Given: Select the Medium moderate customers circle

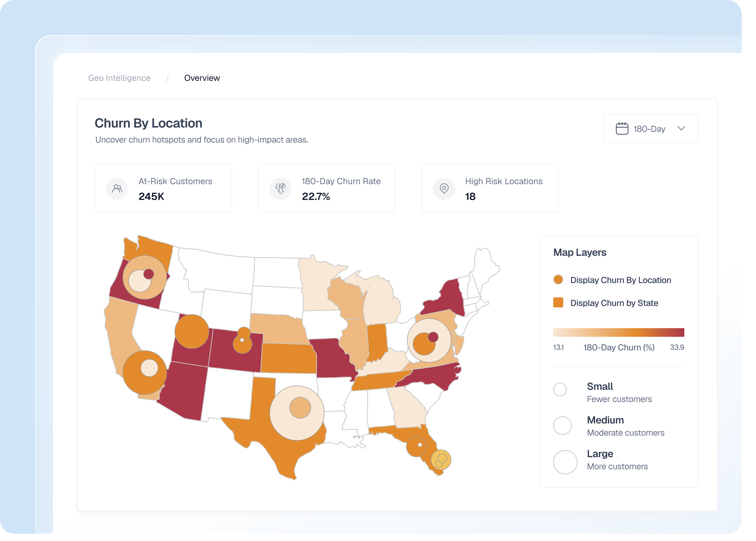Looking at the screenshot, I should pos(563,426).
